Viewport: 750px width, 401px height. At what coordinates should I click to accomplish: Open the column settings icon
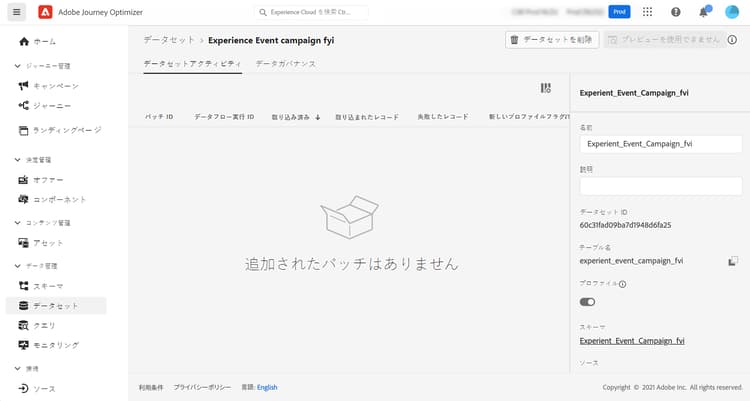pyautogui.click(x=546, y=88)
